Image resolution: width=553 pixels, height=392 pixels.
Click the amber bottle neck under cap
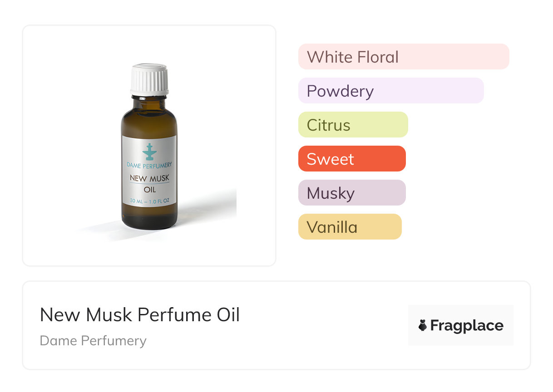pyautogui.click(x=149, y=100)
